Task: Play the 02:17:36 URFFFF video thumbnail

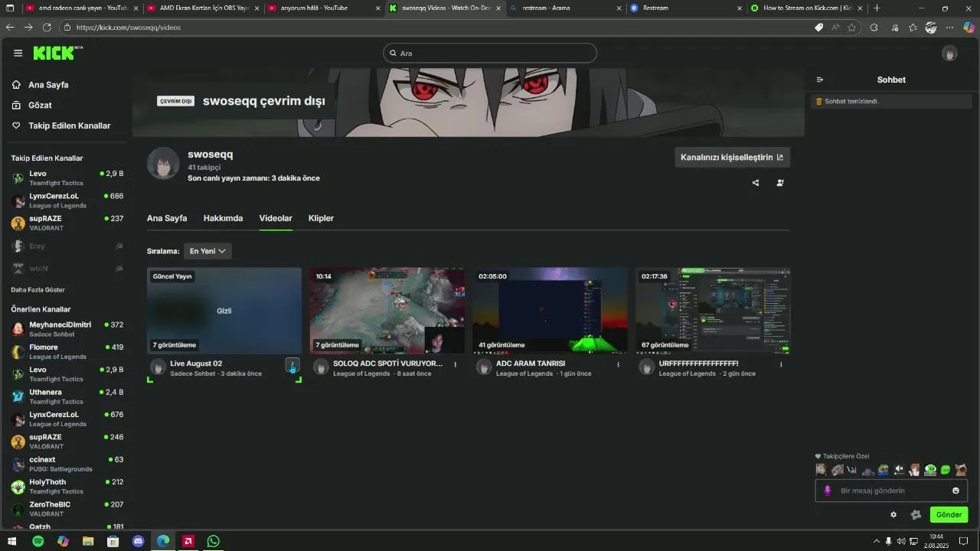Action: [x=713, y=311]
